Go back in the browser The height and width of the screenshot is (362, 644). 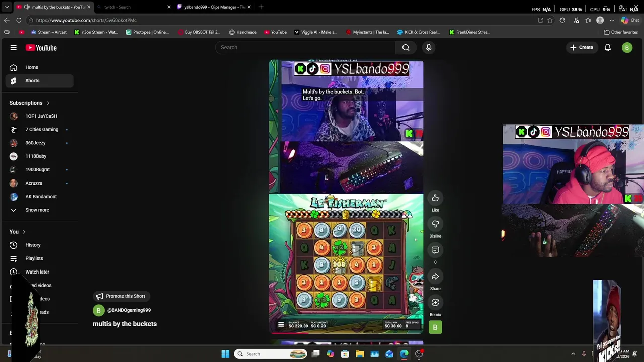(6, 20)
